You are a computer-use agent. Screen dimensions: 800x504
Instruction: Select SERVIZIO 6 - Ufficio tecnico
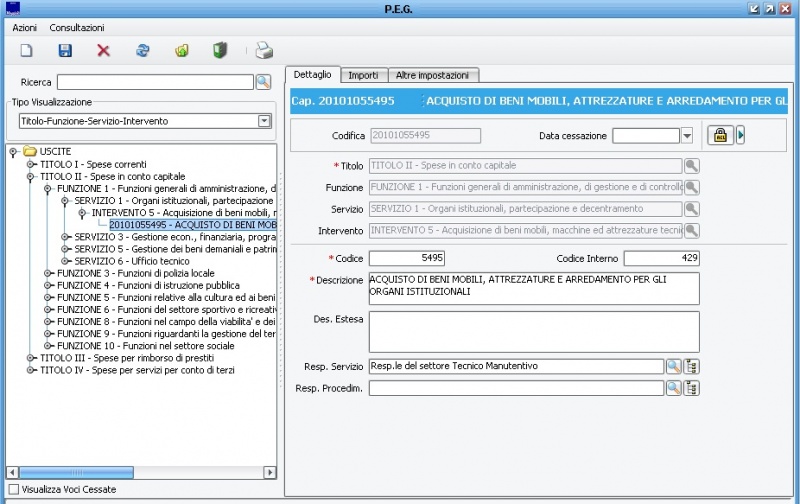(x=132, y=261)
